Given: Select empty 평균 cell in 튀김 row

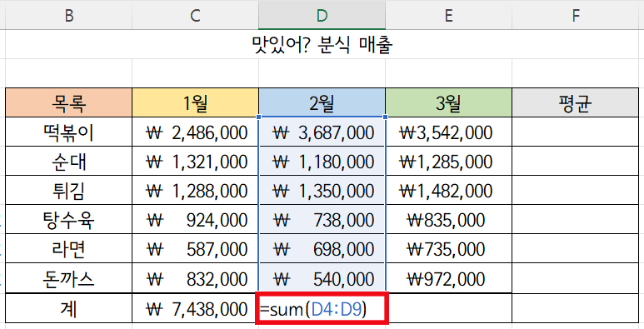Looking at the screenshot, I should [x=576, y=190].
